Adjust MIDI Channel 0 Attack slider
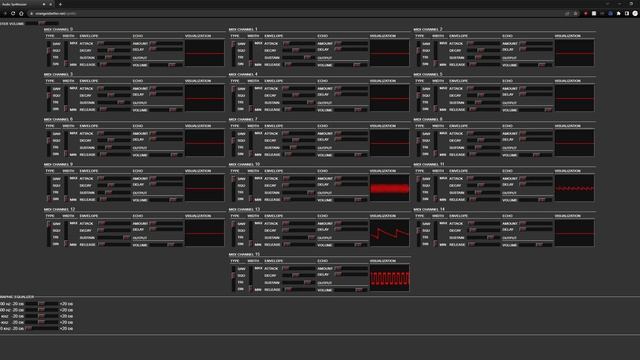Viewport: 640px width, 360px height. point(114,43)
